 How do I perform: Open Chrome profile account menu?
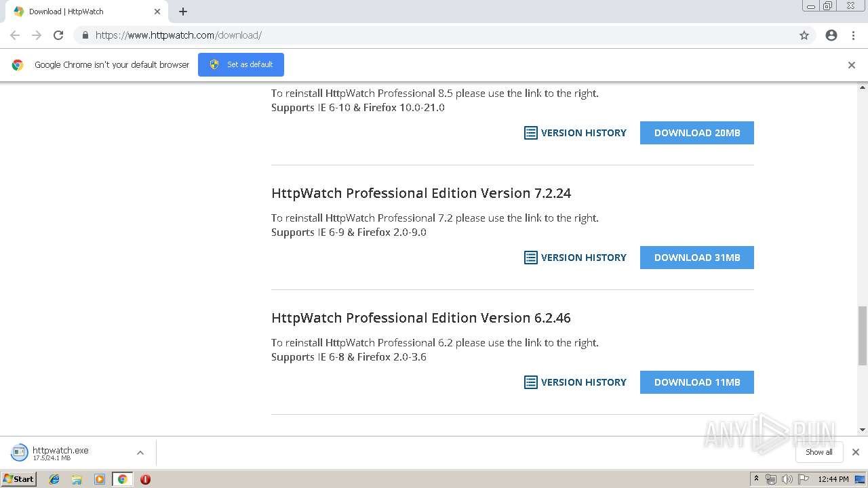click(831, 35)
